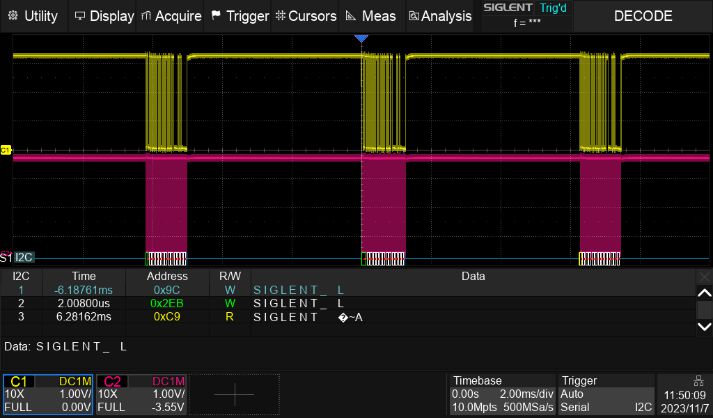This screenshot has width=713, height=418.
Task: Open the Analysis menu
Action: pos(440,16)
